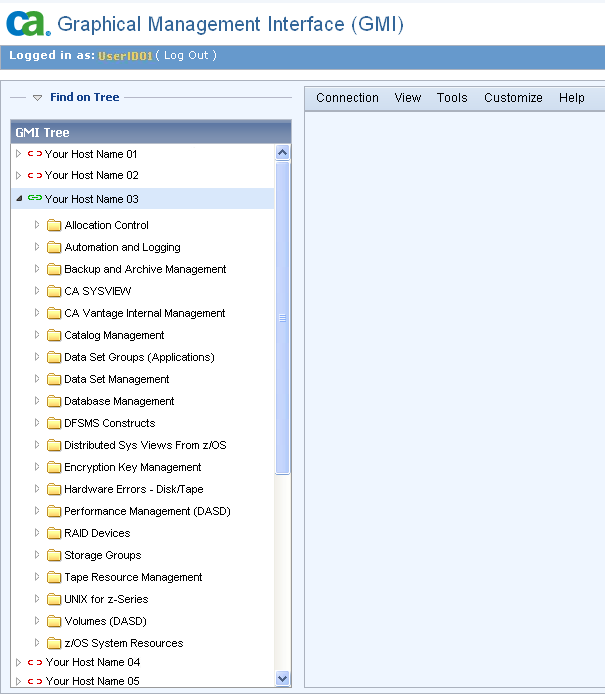The width and height of the screenshot is (605, 697).
Task: Click the CA SYSVIEW folder icon
Action: coord(54,291)
